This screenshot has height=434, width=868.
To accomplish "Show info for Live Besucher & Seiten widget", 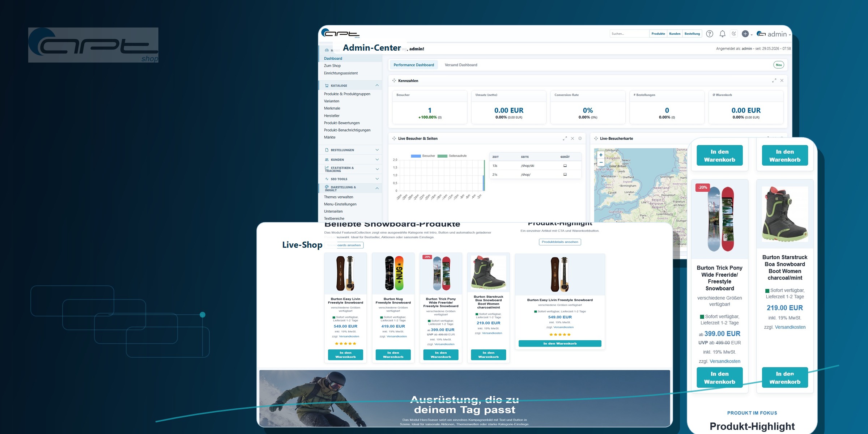I will pyautogui.click(x=580, y=139).
